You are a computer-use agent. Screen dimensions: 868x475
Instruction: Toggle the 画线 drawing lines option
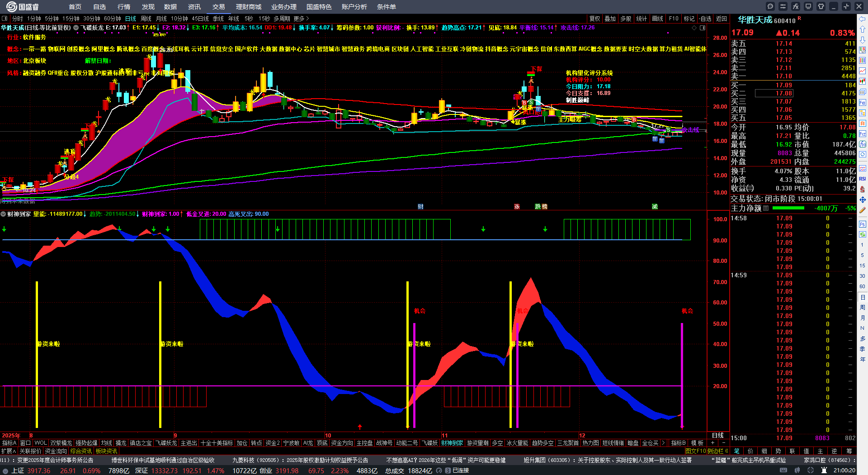click(658, 19)
